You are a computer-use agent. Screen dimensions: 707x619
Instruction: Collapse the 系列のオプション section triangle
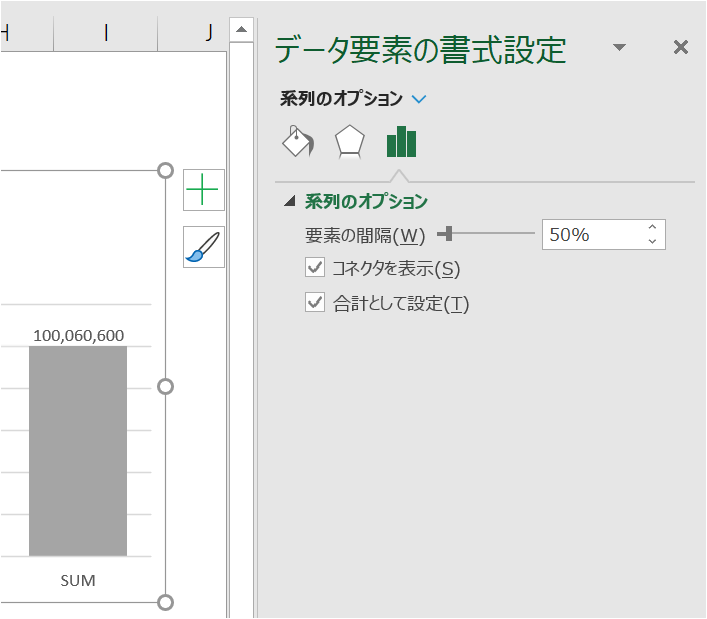pos(289,201)
